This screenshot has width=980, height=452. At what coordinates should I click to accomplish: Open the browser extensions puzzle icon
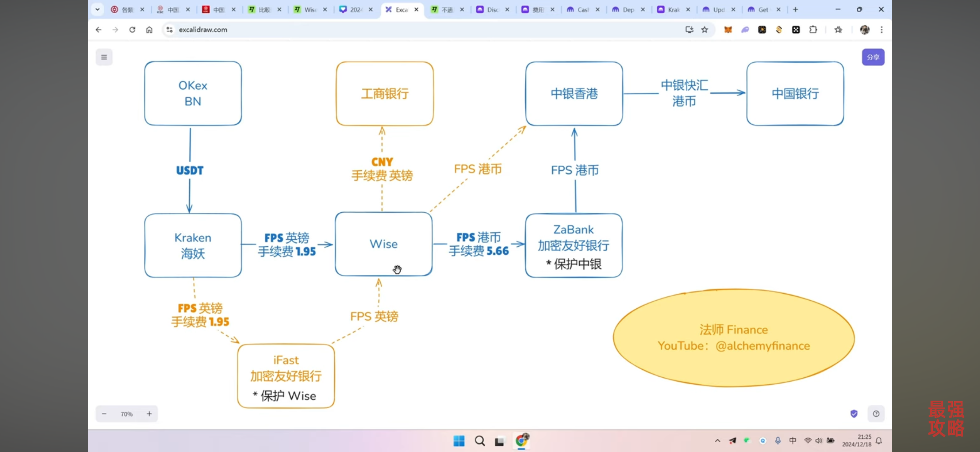(813, 30)
